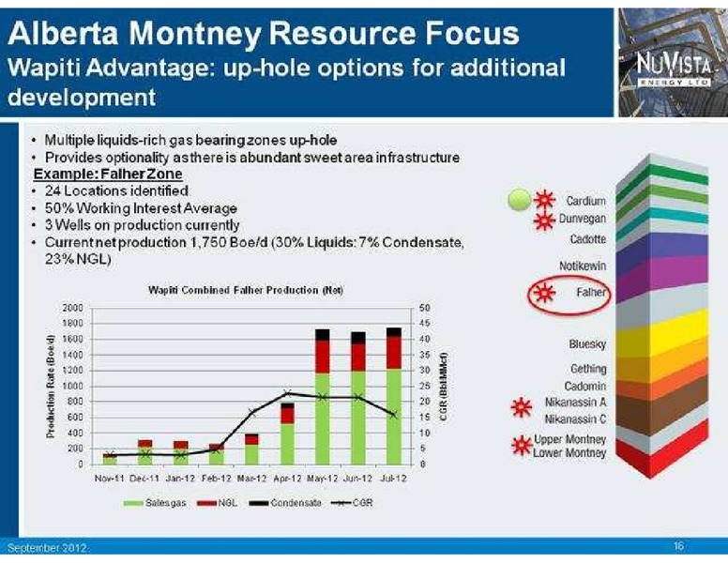The height and width of the screenshot is (563, 728).
Task: Select the "Notikewin" formation label
Action: pyautogui.click(x=583, y=266)
